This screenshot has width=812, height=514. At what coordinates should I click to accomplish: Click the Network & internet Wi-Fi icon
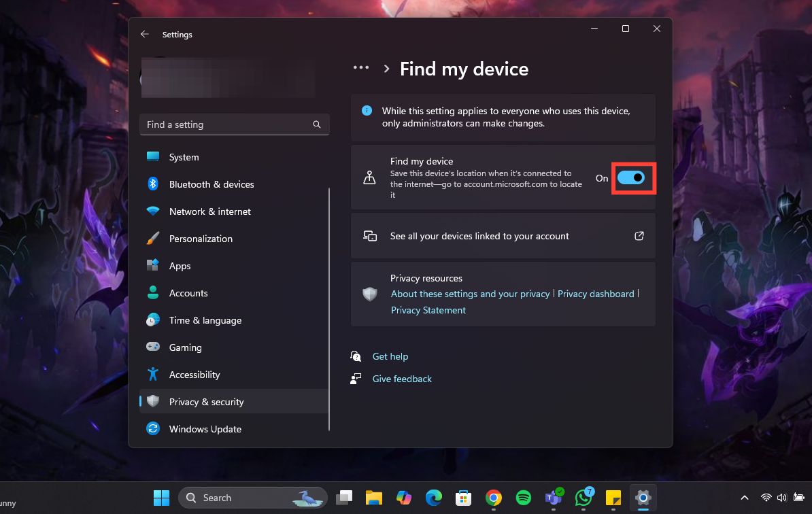pos(153,211)
